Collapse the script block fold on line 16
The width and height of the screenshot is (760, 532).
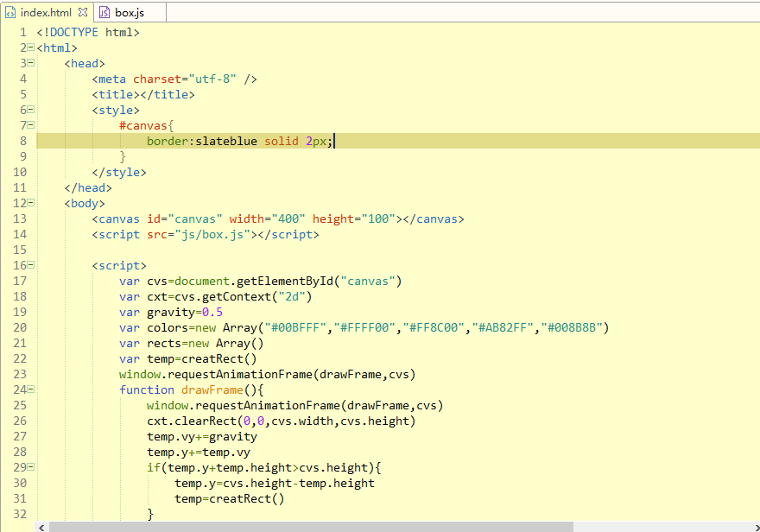pos(31,264)
